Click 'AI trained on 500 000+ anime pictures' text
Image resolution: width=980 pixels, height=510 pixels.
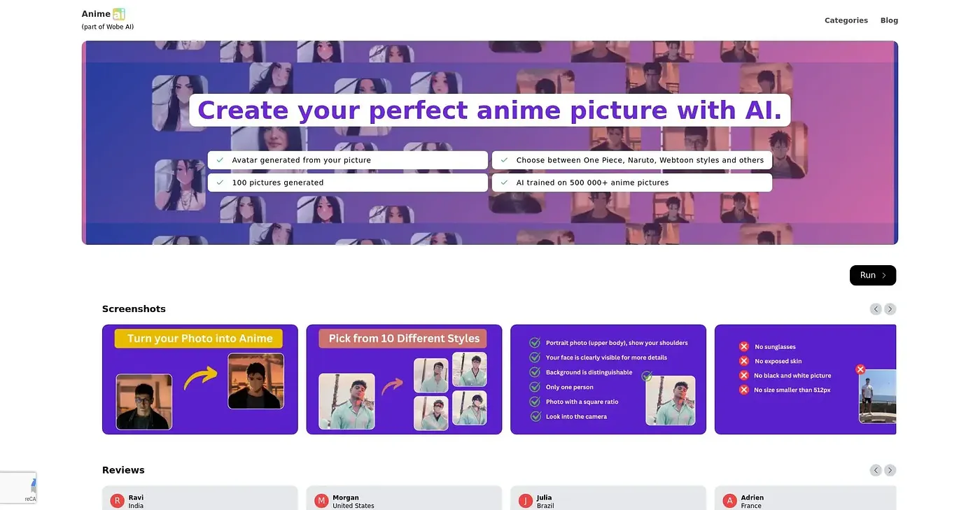point(592,183)
